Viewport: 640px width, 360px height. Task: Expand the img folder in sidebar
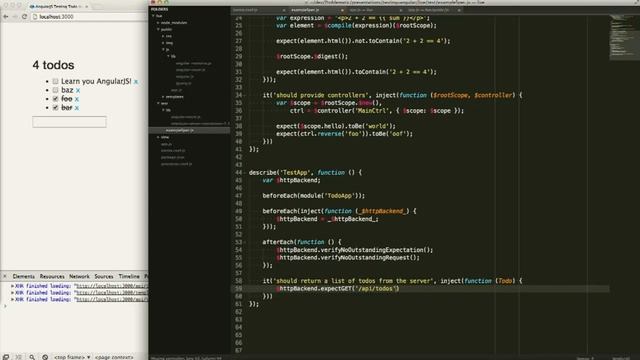tap(163, 43)
